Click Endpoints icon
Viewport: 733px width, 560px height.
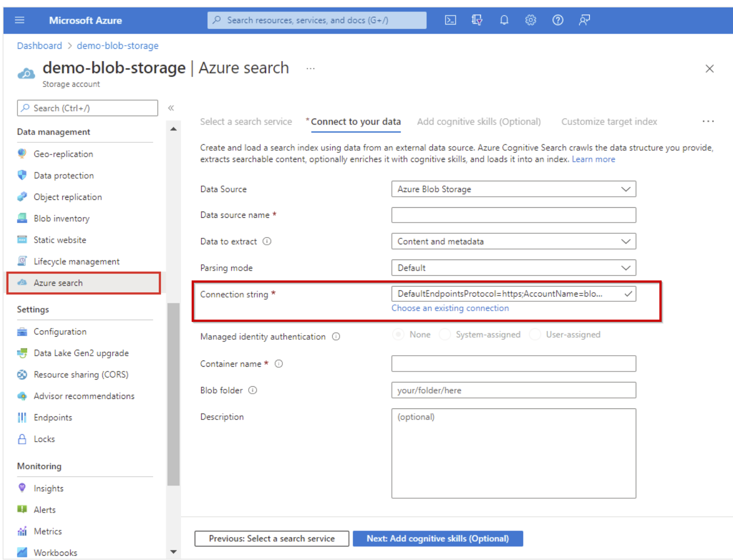[22, 418]
